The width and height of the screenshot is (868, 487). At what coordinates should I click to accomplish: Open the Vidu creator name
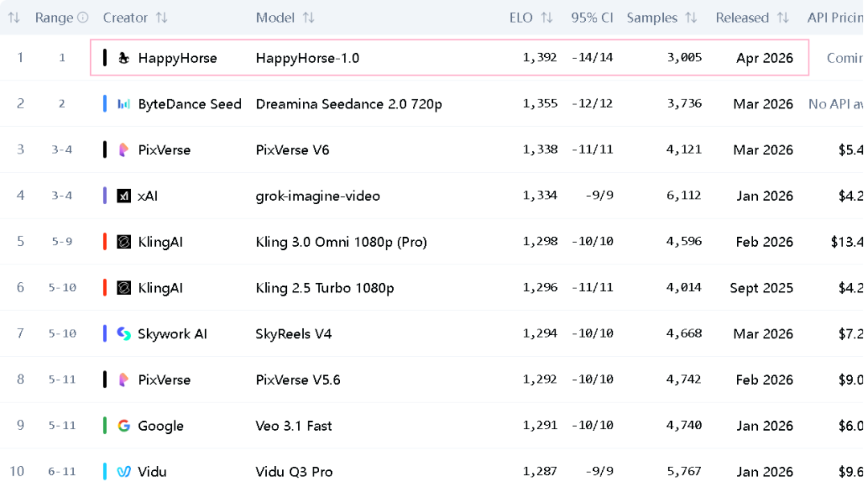click(x=152, y=471)
